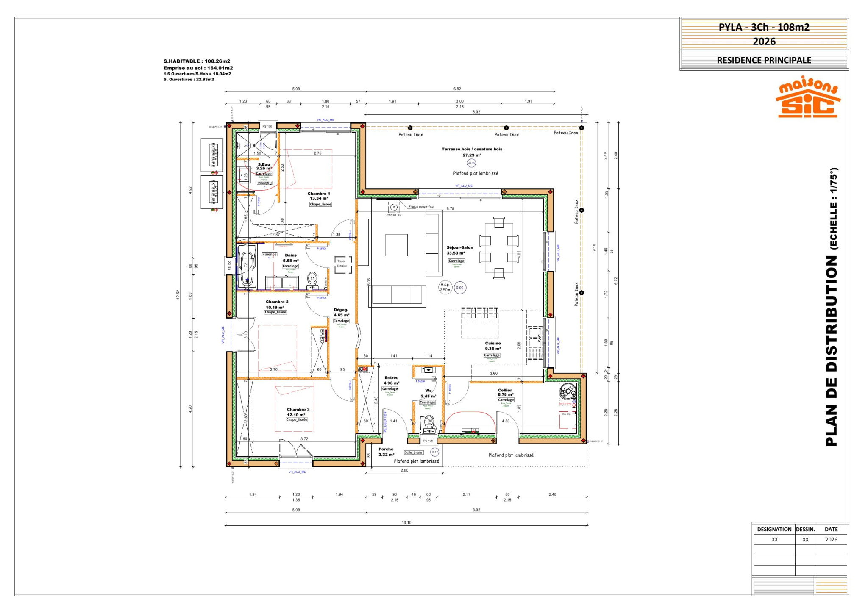
Task: Select the Chape_lissée tag under Chambre 1
Action: [320, 204]
